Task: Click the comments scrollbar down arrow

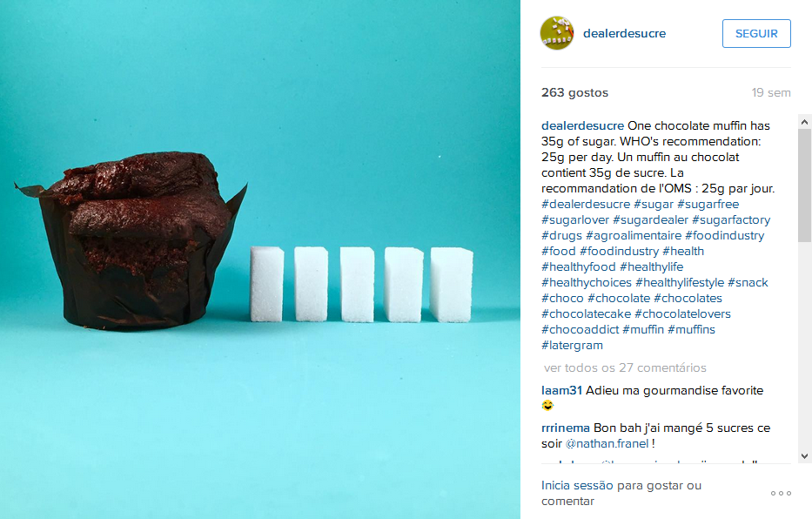Action: (x=804, y=456)
